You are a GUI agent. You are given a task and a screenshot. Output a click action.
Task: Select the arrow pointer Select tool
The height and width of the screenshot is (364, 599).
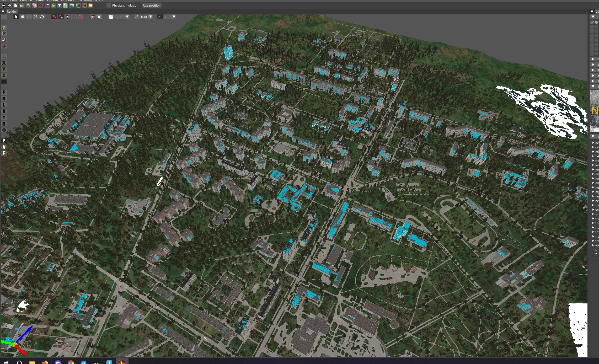coord(16,17)
